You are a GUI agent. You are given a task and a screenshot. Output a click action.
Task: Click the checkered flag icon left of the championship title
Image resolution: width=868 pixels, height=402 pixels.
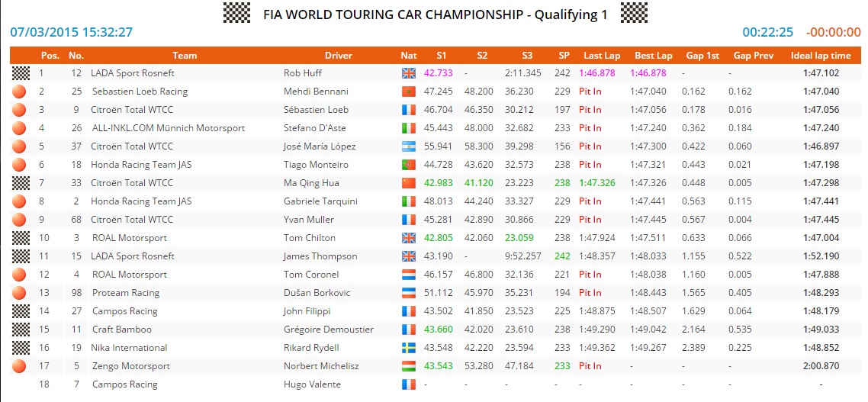tap(236, 13)
